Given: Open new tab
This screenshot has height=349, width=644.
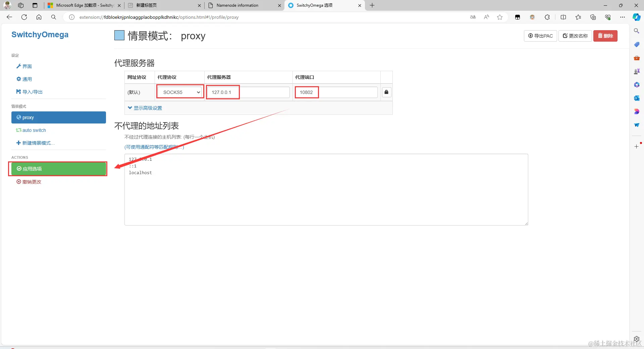Looking at the screenshot, I should click(372, 5).
